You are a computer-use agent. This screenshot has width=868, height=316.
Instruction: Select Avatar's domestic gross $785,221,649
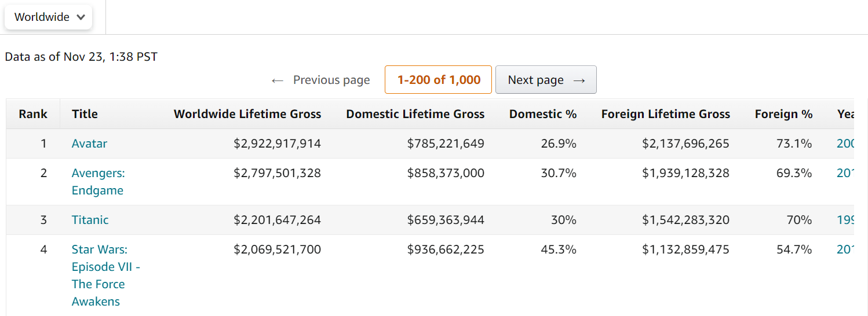(x=446, y=144)
